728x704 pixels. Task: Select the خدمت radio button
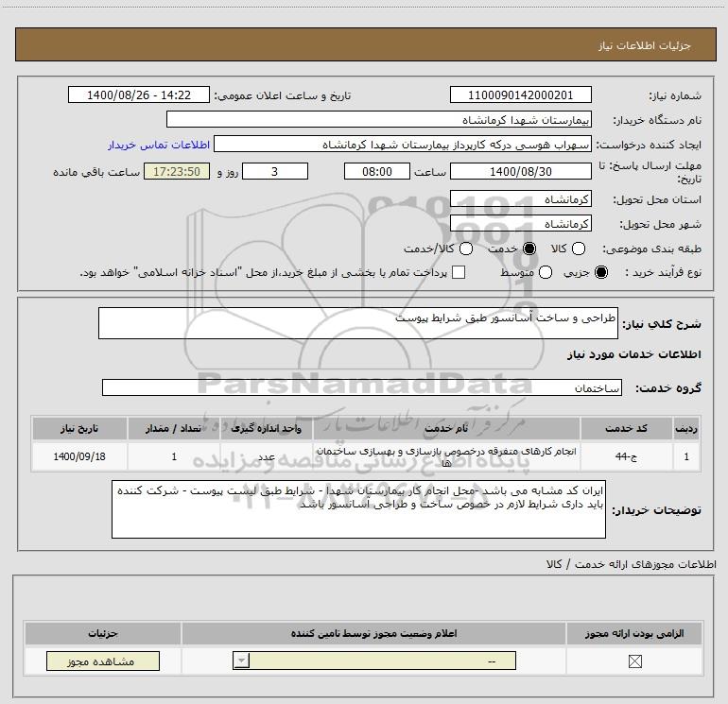[x=529, y=249]
